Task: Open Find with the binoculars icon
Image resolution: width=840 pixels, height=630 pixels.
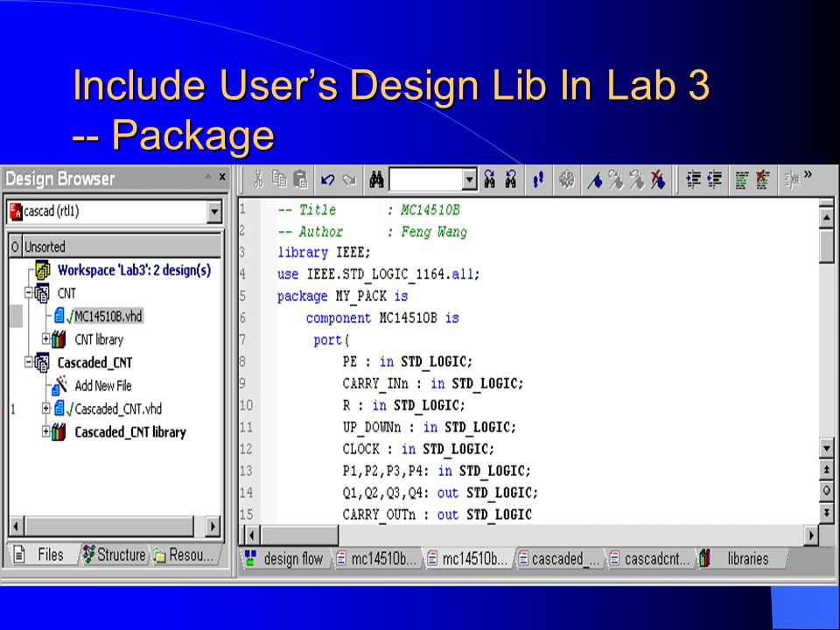Action: tap(376, 179)
